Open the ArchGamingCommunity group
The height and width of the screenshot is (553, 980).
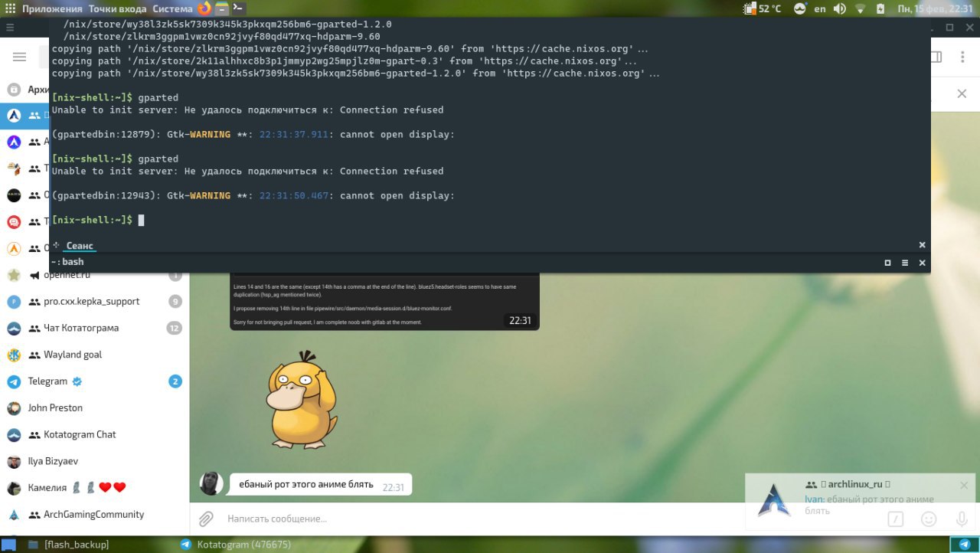click(95, 515)
